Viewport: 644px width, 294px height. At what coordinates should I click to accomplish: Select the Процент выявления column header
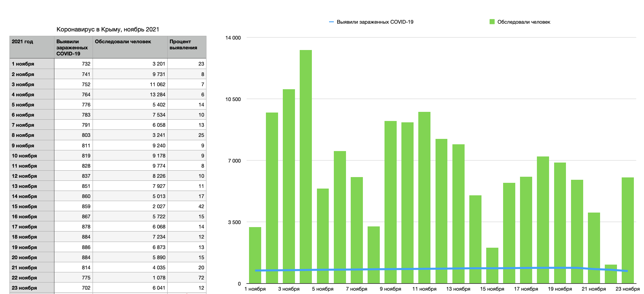pos(187,47)
